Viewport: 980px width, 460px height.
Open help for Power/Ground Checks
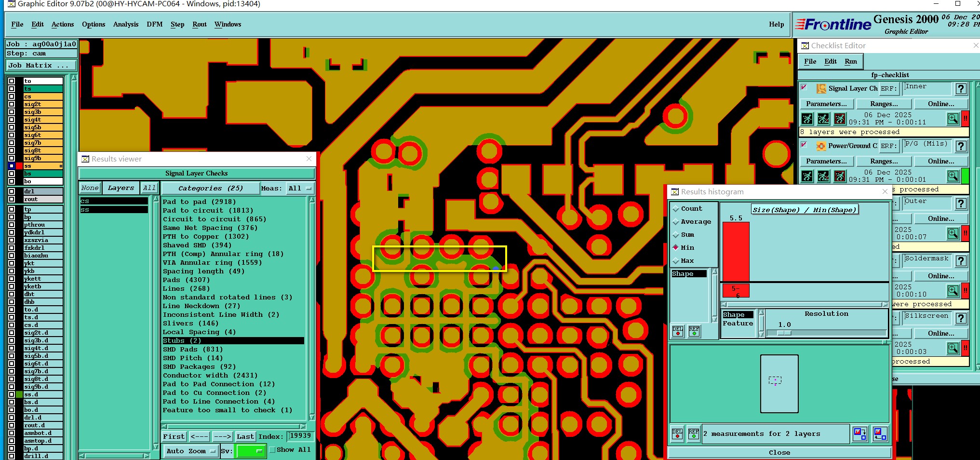pyautogui.click(x=961, y=146)
